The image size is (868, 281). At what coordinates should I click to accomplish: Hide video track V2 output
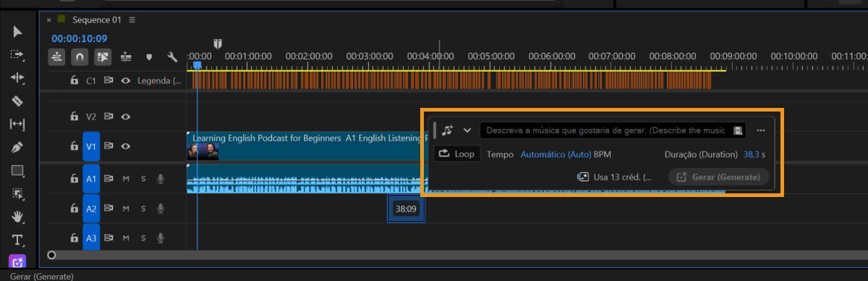(126, 116)
